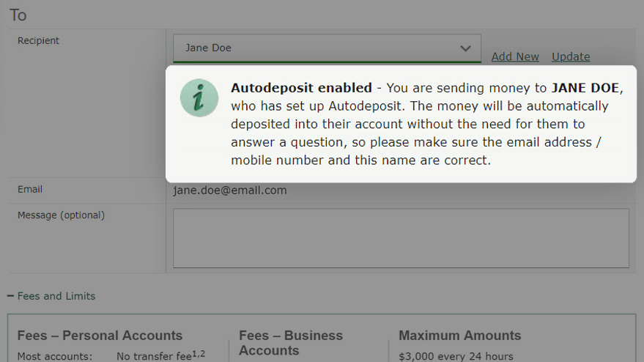Click the bold Autodeposit enabled title

pos(301,88)
